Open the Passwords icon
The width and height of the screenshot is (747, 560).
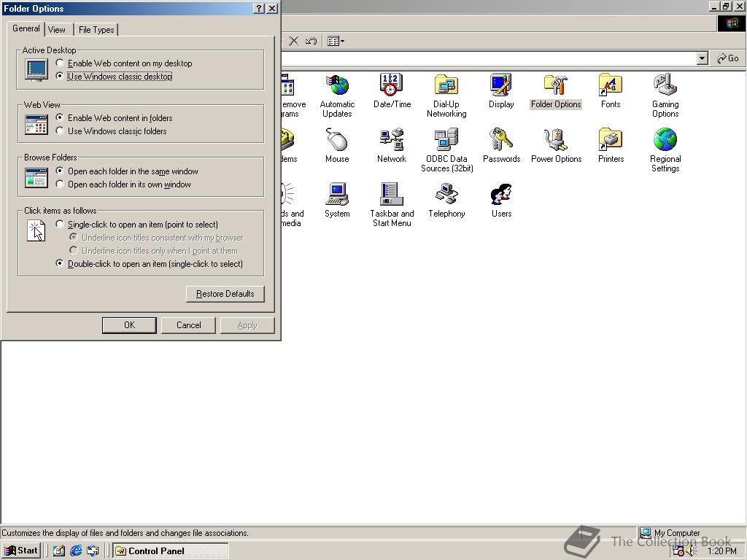(501, 145)
